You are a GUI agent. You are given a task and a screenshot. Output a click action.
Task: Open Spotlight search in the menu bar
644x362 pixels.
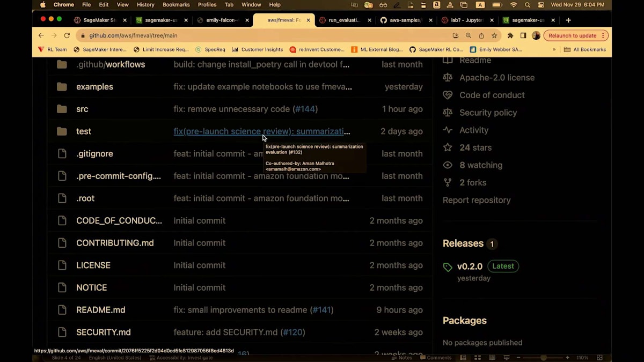coord(528,5)
